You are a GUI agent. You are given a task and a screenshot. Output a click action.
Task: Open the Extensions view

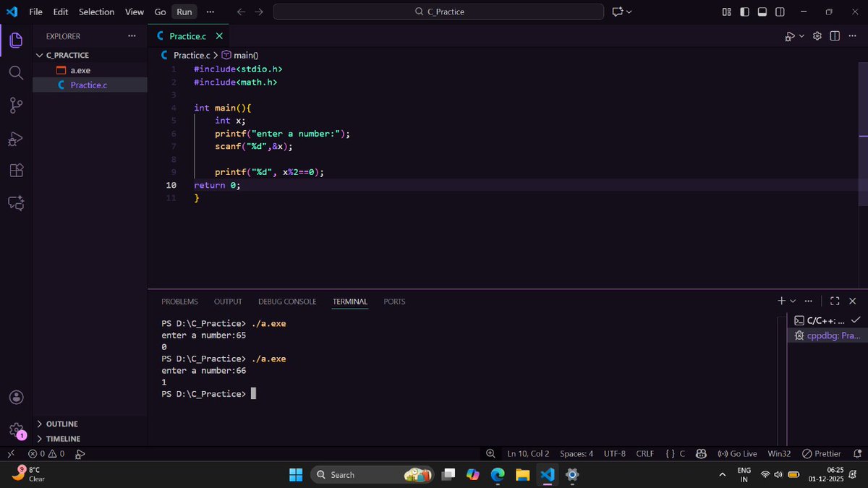[x=16, y=171]
